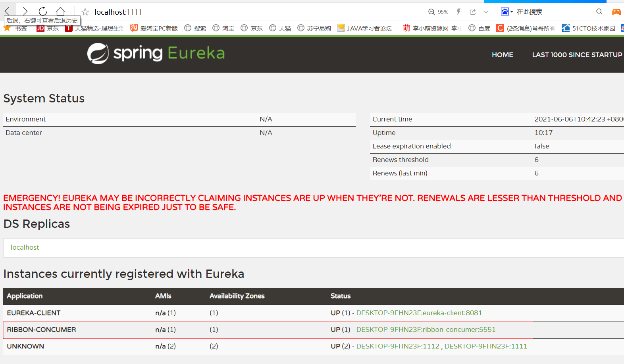Open the 爱淘宝PC新版 bookmark
This screenshot has height=364, width=624.
click(154, 28)
